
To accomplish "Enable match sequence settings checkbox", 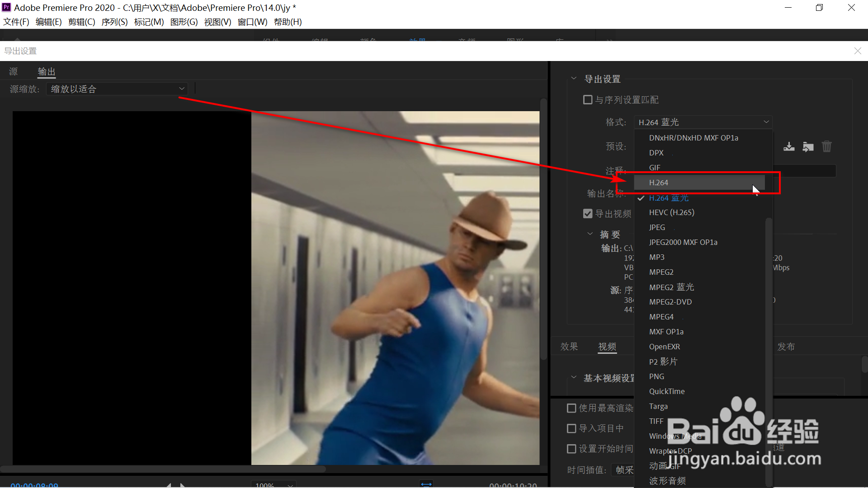I will [x=588, y=99].
